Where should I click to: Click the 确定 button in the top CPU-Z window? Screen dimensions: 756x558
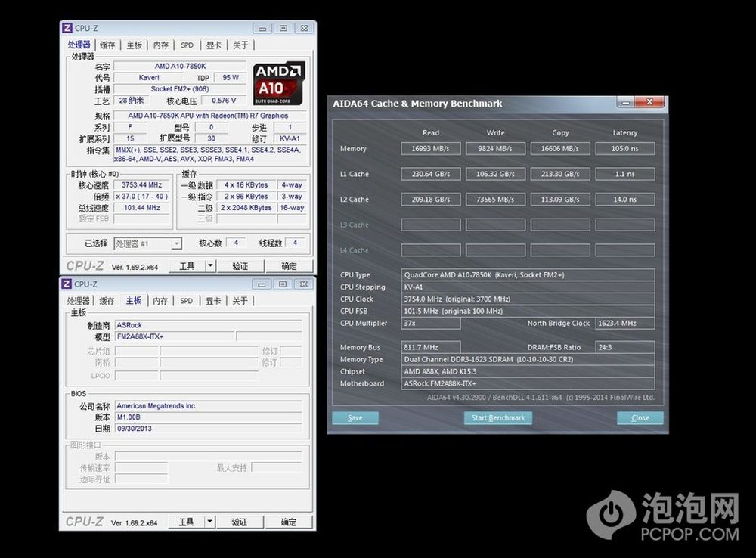coord(289,265)
